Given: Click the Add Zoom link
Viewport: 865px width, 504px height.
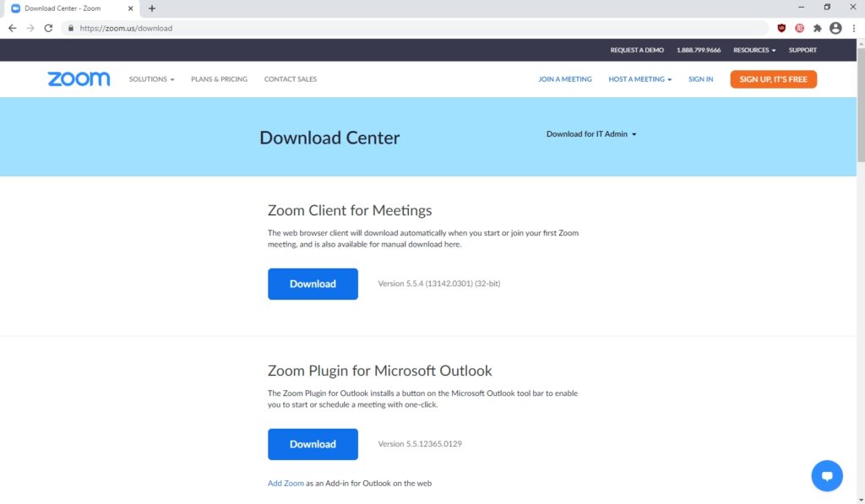Looking at the screenshot, I should coord(286,484).
